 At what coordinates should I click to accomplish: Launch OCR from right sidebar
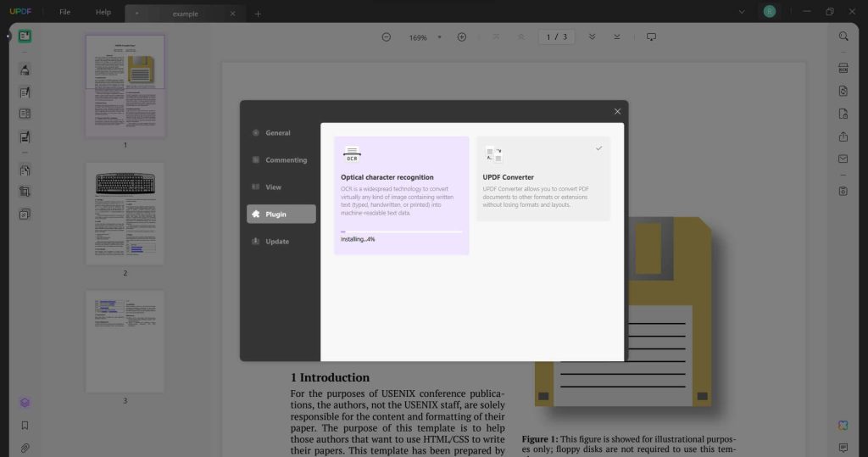click(x=843, y=68)
